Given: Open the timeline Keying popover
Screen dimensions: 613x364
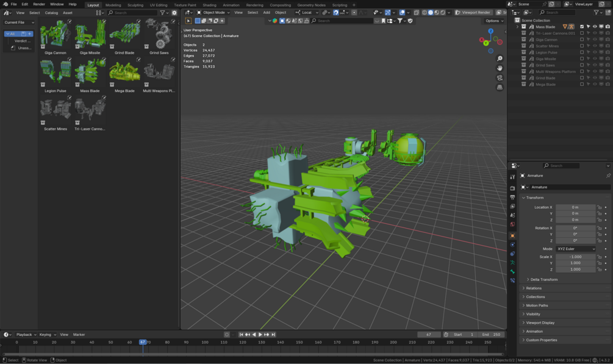Looking at the screenshot, I should pos(48,335).
